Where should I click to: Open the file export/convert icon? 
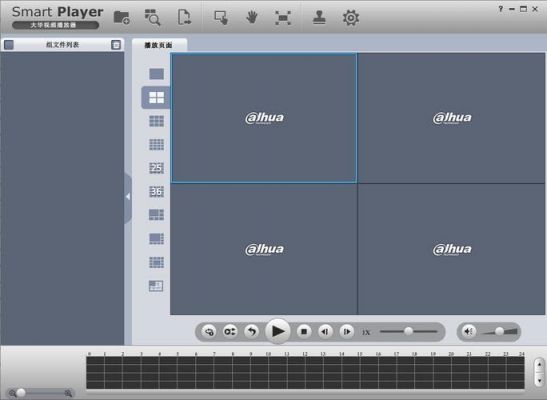click(184, 17)
